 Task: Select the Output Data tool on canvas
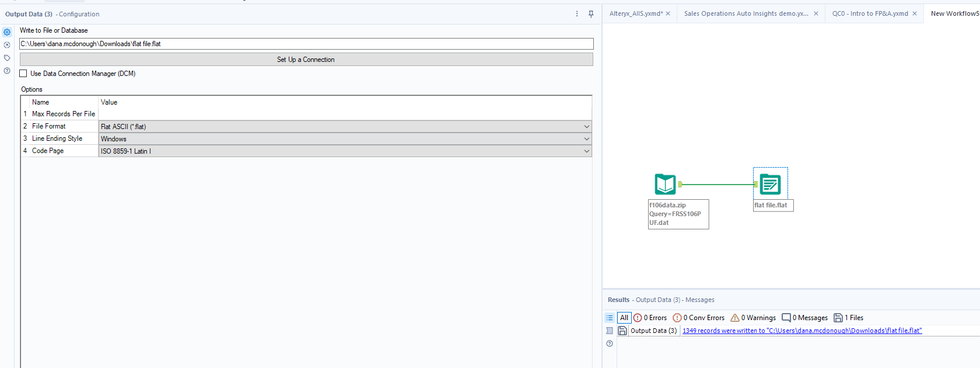coord(770,184)
